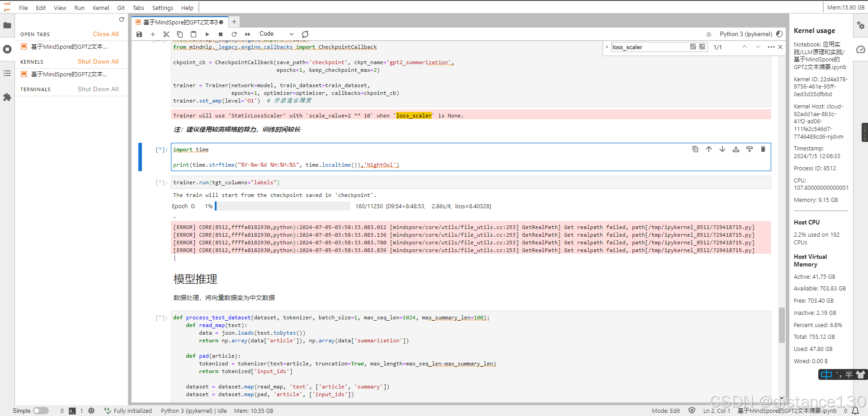Open the Tabs menu
868x416 pixels.
[138, 8]
